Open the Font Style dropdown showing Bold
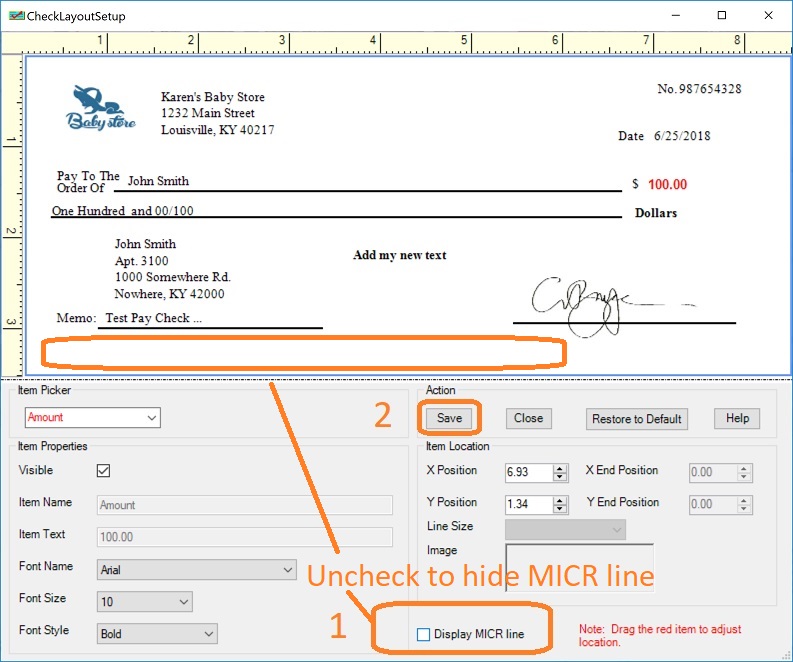793x662 pixels. point(157,634)
